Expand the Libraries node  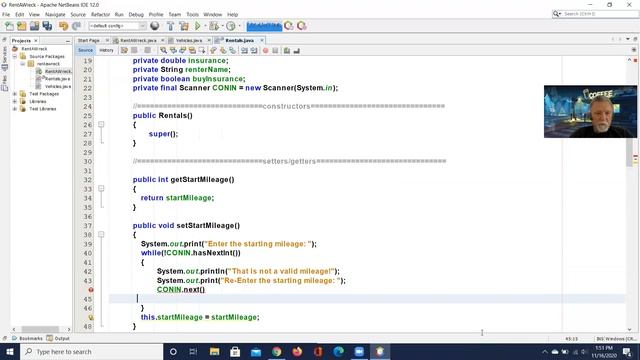[15, 101]
